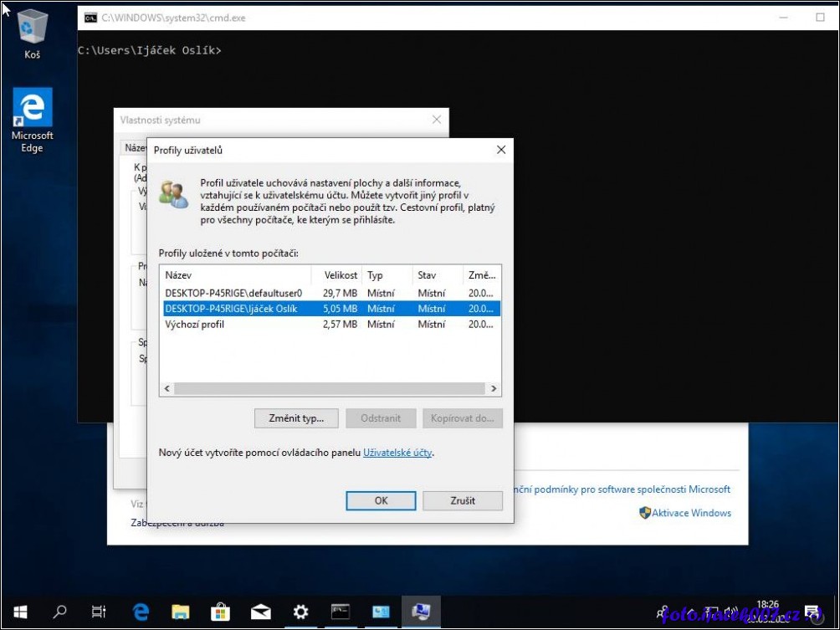Open File Explorer from the taskbar
840x630 pixels.
click(181, 612)
